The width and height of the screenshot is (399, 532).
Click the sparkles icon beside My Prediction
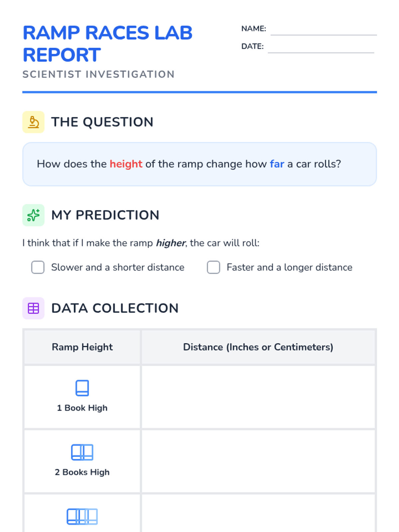(33, 215)
